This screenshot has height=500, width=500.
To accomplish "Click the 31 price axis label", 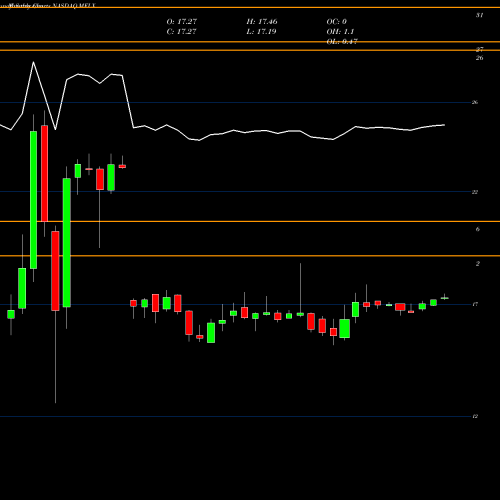I will pos(479,15).
